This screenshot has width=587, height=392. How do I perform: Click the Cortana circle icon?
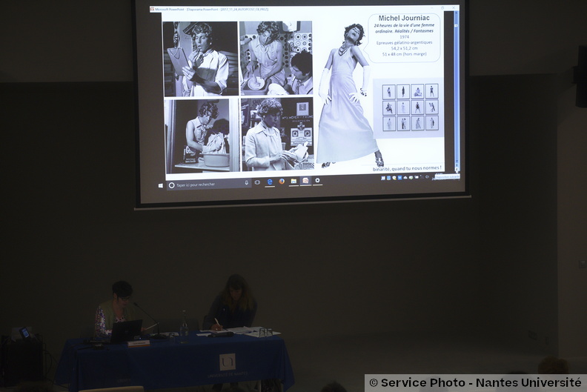[x=172, y=185]
